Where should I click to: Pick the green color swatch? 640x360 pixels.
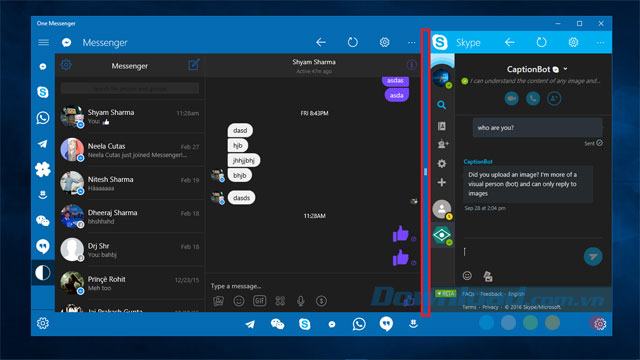[530, 322]
